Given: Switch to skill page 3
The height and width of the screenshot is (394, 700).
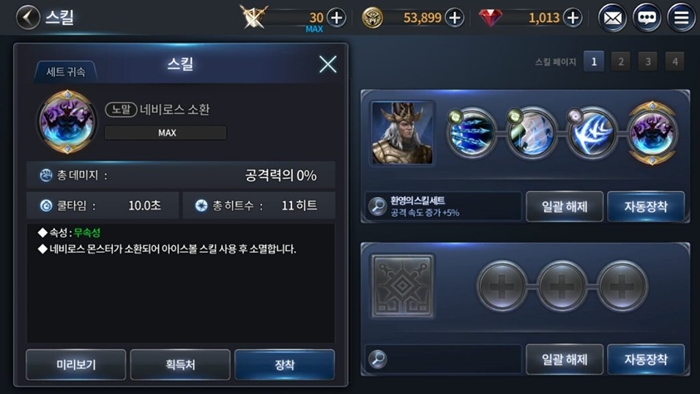Looking at the screenshot, I should click(648, 62).
